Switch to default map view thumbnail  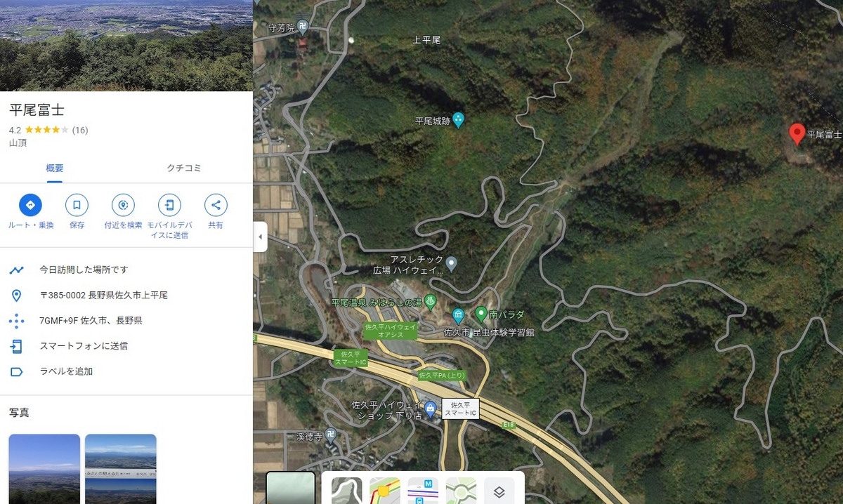click(290, 489)
